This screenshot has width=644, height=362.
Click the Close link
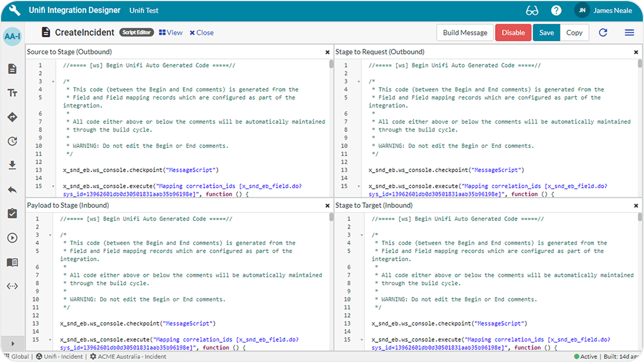click(x=202, y=32)
